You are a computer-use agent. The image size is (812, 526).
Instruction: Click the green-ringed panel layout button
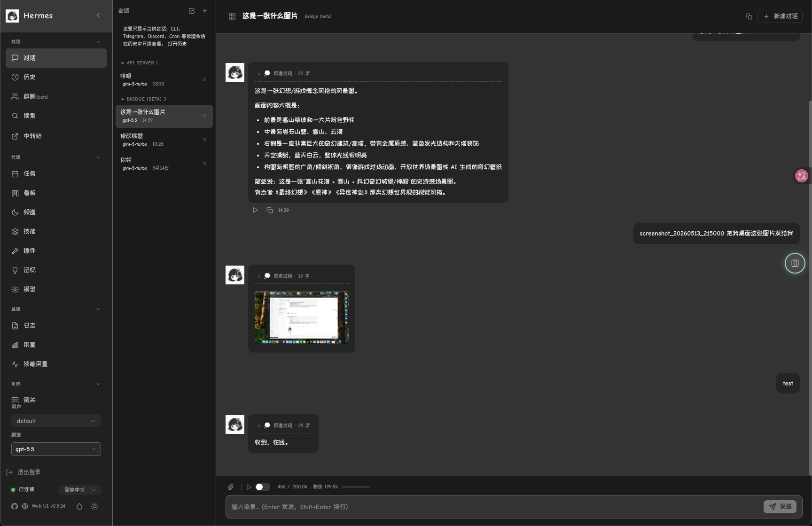point(795,263)
